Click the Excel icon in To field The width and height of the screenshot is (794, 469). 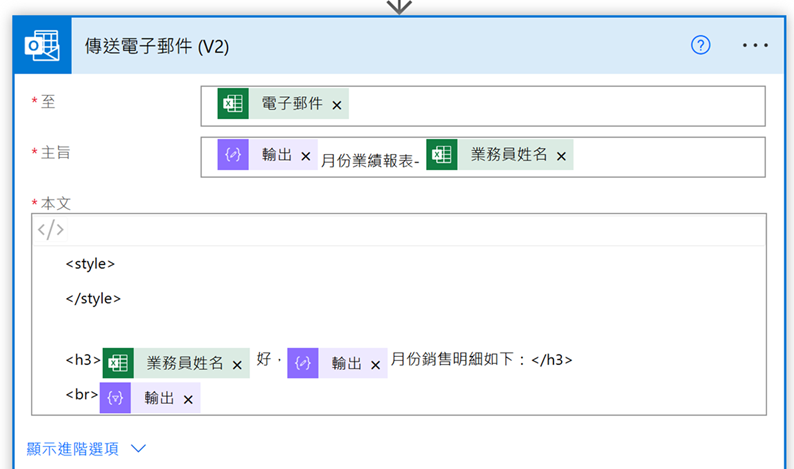pos(233,104)
